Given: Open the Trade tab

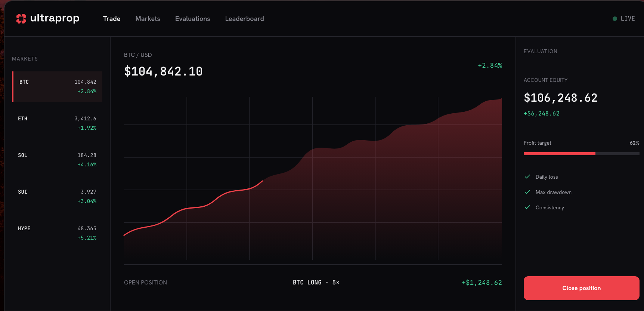Looking at the screenshot, I should coord(112,19).
